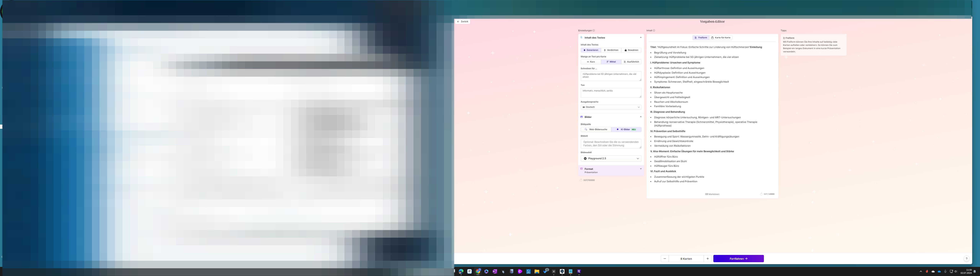Open the Ausgabesprache Deutsch dropdown
Image resolution: width=980 pixels, height=276 pixels.
(x=611, y=107)
